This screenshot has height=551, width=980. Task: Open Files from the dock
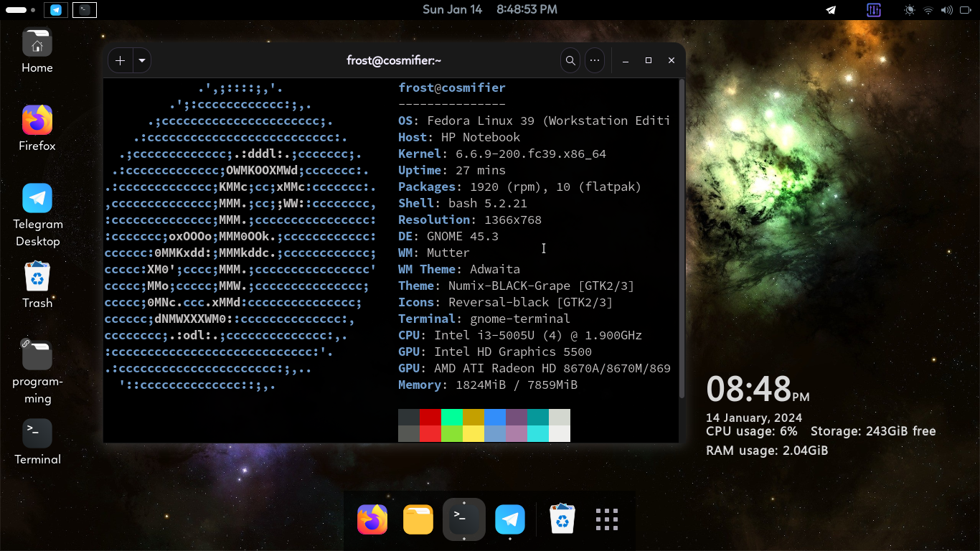point(418,519)
